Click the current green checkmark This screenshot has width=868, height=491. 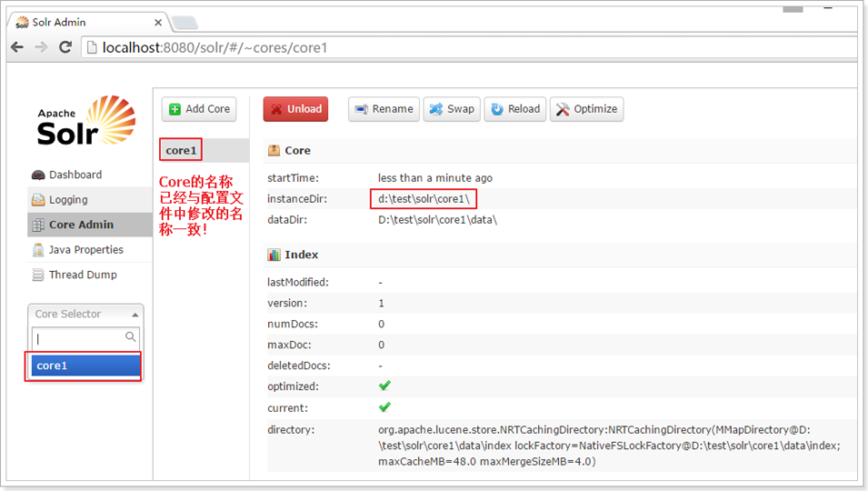(x=384, y=407)
